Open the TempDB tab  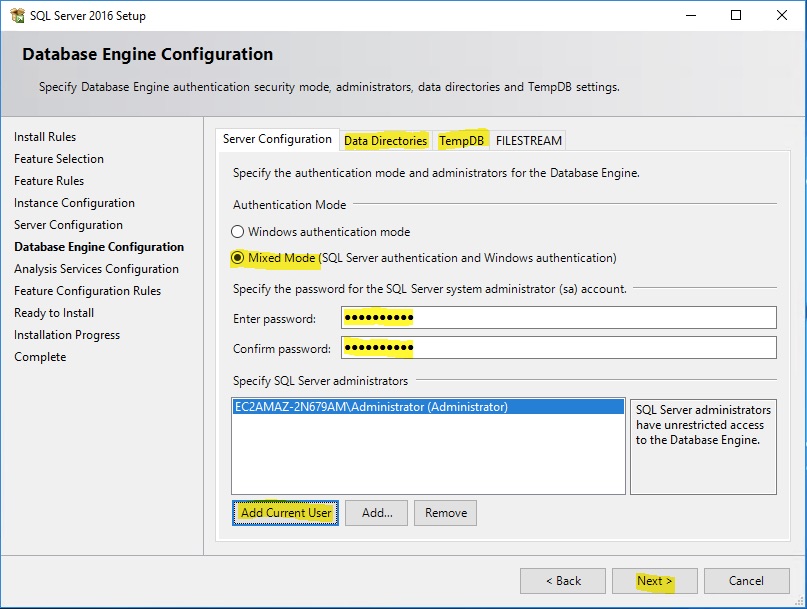coord(462,141)
